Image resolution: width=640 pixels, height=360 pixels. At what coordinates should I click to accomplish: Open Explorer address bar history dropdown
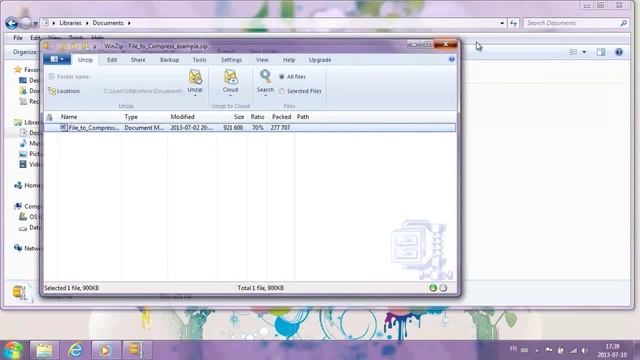pyautogui.click(x=502, y=23)
